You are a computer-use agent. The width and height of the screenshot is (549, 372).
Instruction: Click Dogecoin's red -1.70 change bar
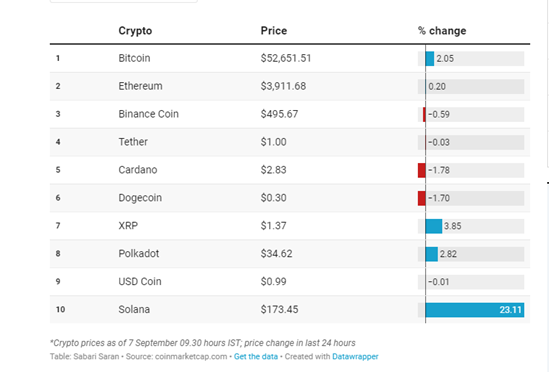[x=422, y=198]
